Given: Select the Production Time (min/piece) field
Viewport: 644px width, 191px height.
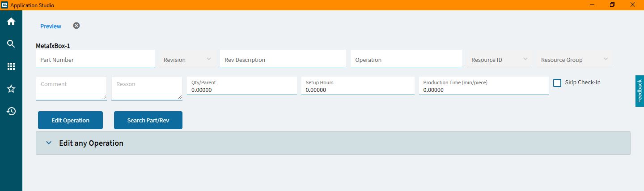Looking at the screenshot, I should point(483,86).
